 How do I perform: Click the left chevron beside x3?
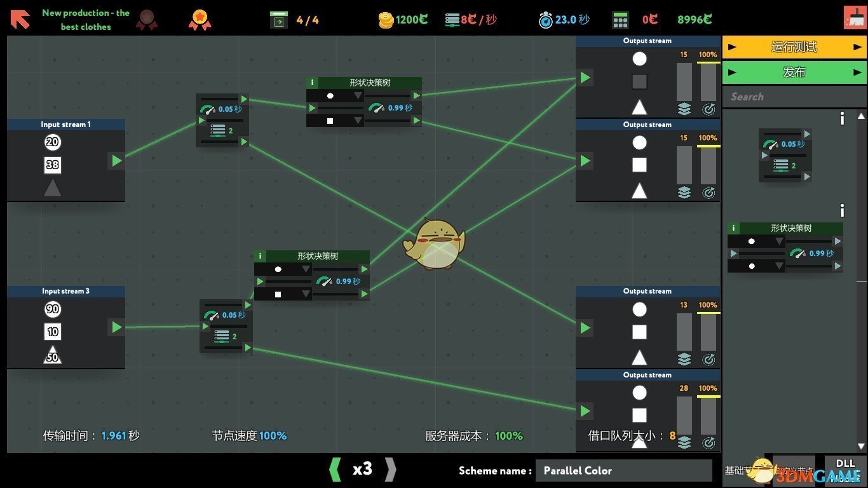point(335,470)
